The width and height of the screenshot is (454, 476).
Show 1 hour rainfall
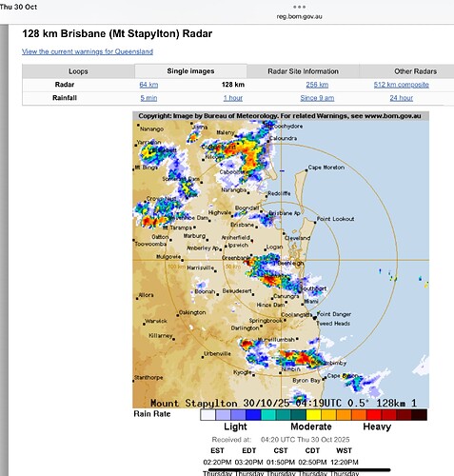[233, 98]
